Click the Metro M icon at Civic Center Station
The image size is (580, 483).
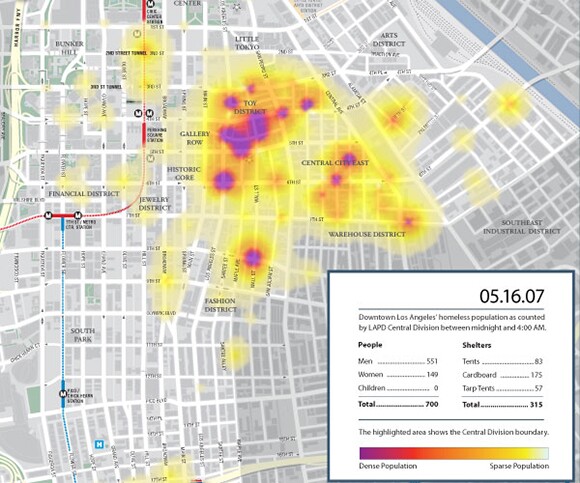click(150, 5)
